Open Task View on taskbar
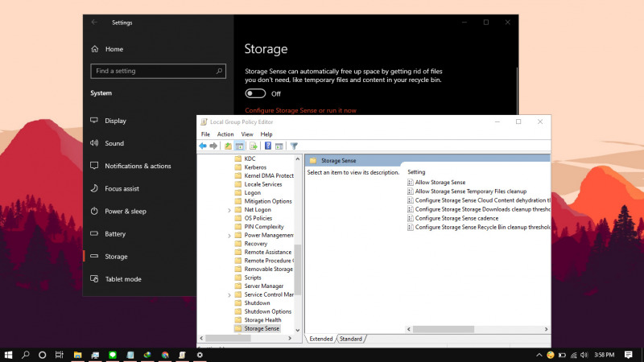The image size is (644, 362). [60, 355]
